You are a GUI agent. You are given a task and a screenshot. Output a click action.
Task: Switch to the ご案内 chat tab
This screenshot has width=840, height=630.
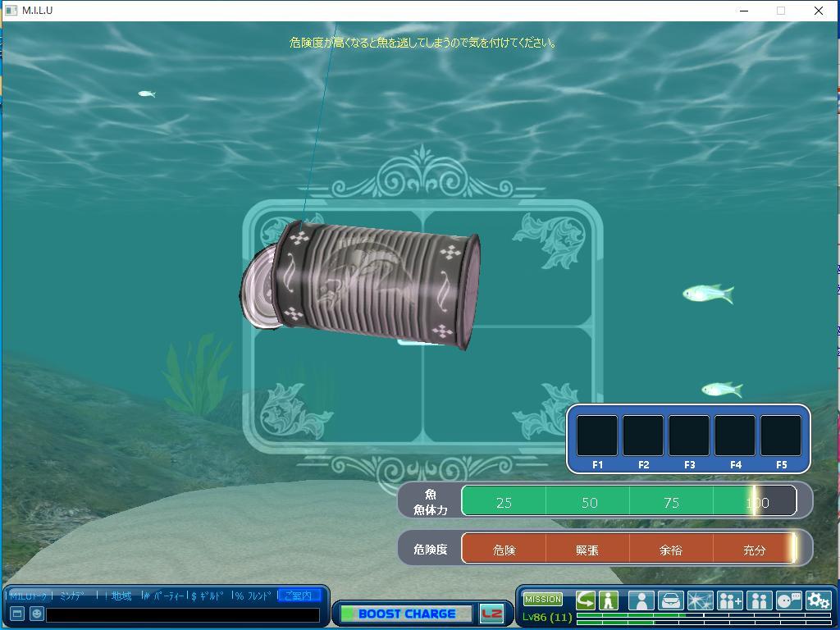pos(299,596)
